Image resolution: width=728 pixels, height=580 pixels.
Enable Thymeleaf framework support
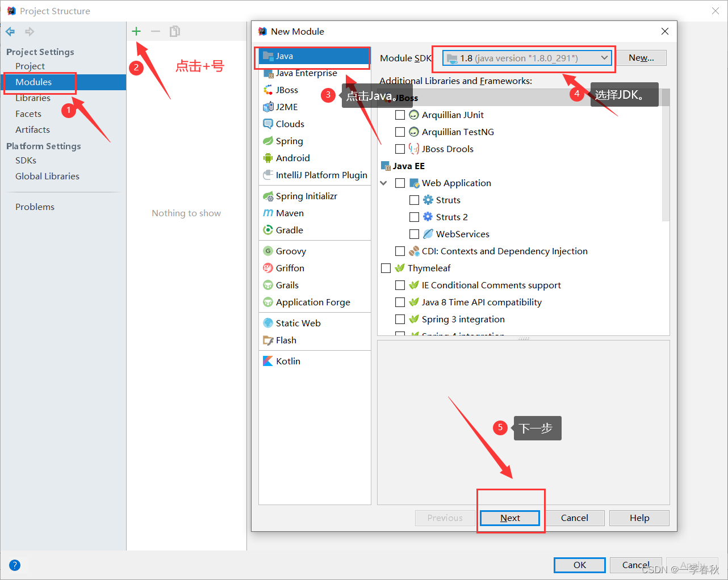click(386, 268)
